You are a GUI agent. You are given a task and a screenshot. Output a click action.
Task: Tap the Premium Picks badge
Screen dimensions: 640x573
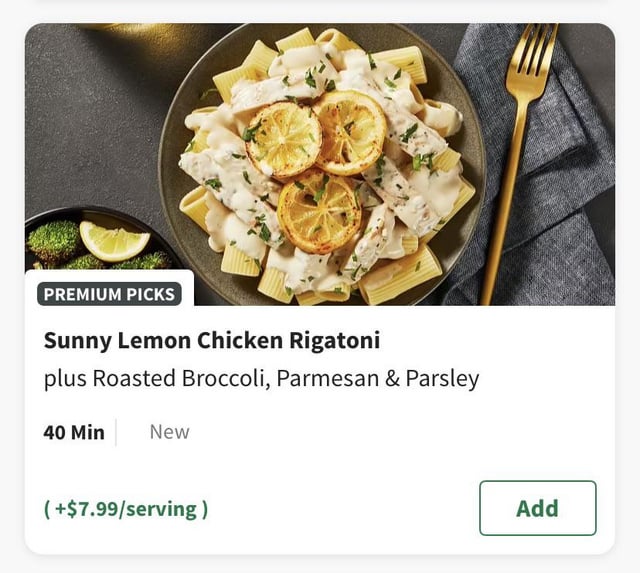pos(110,294)
